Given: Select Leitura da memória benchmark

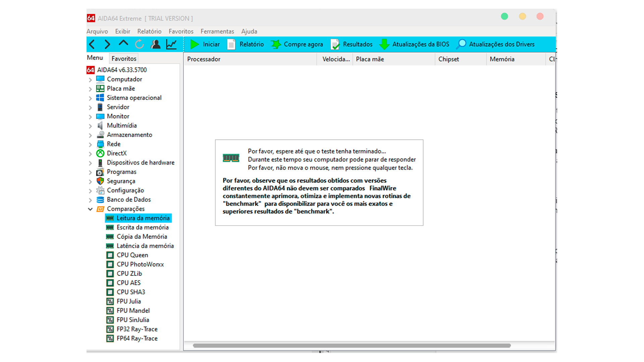Looking at the screenshot, I should (139, 218).
